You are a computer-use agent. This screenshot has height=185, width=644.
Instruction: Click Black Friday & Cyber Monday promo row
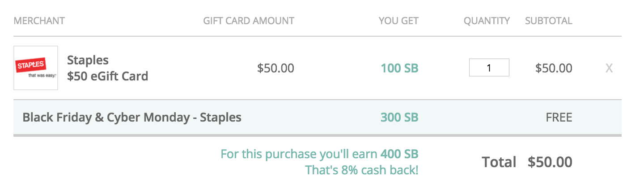tap(318, 118)
